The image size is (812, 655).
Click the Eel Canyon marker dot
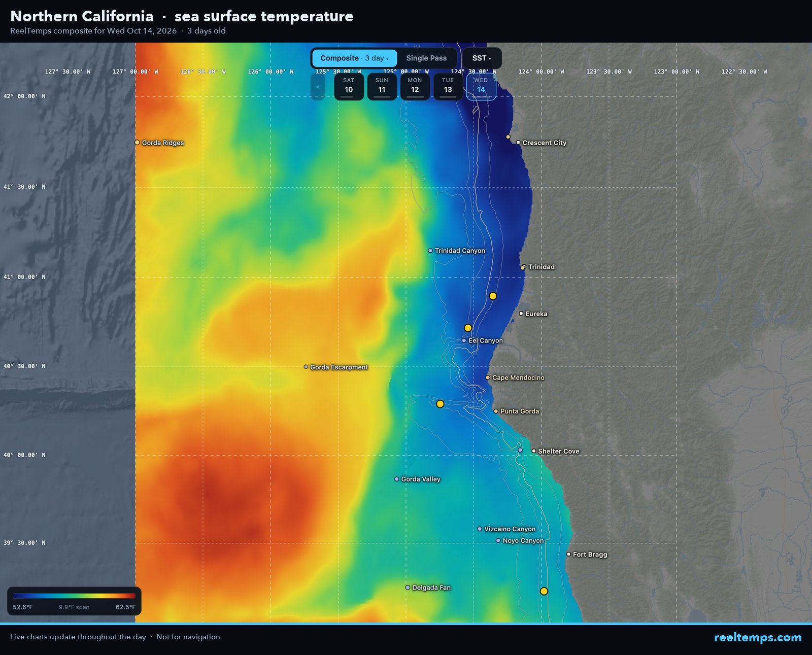tap(464, 340)
